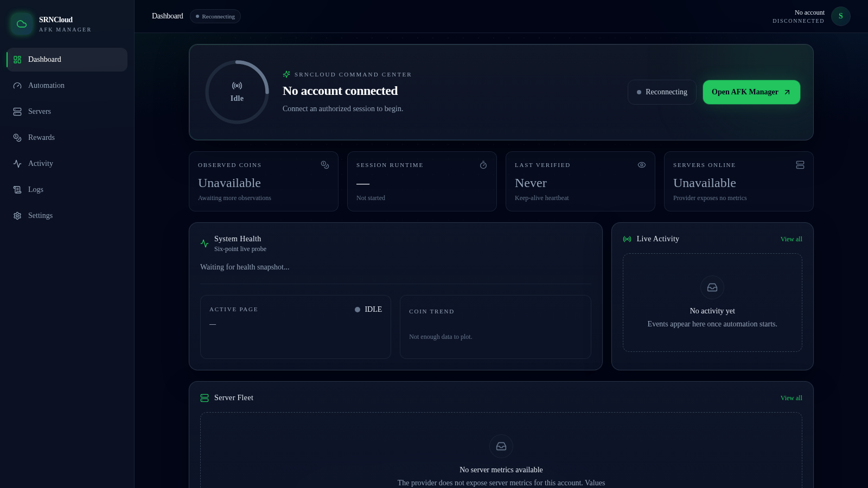Image resolution: width=868 pixels, height=488 pixels.
Task: Click 'No server metrics available' text
Action: click(x=501, y=470)
